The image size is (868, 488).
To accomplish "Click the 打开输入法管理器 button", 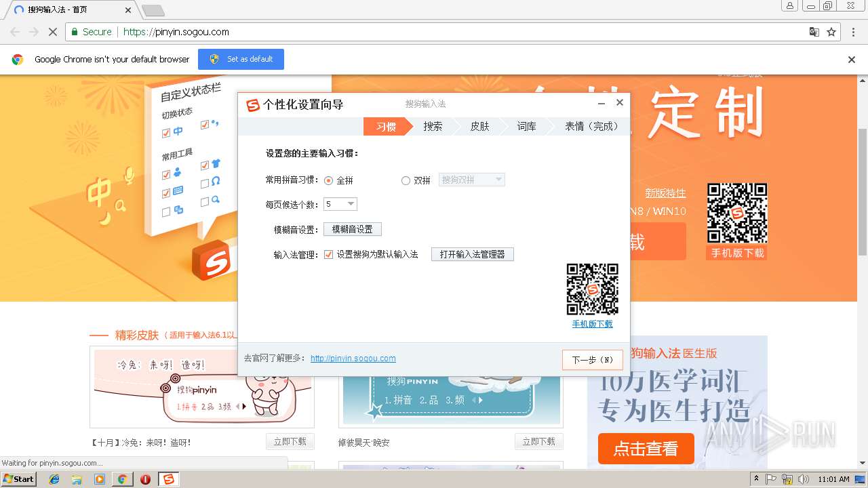I will pyautogui.click(x=473, y=254).
